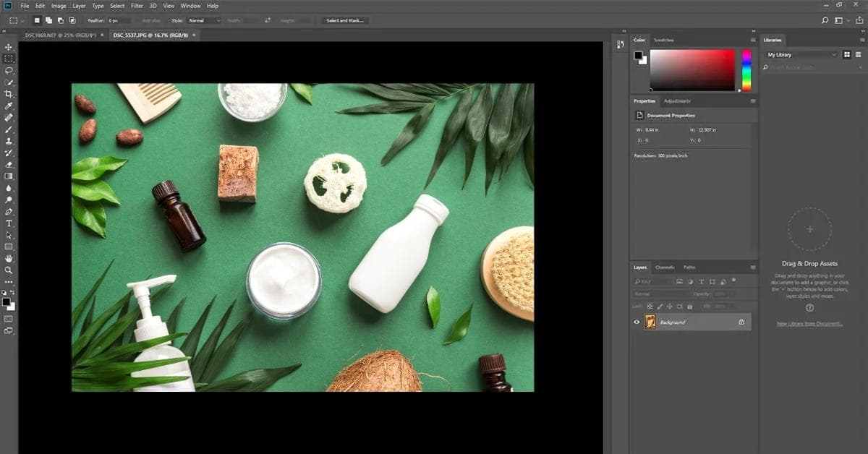Select the Pen tool

[x=9, y=211]
